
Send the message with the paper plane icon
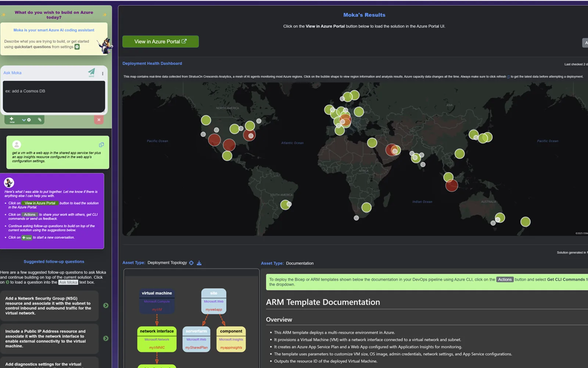click(x=92, y=72)
